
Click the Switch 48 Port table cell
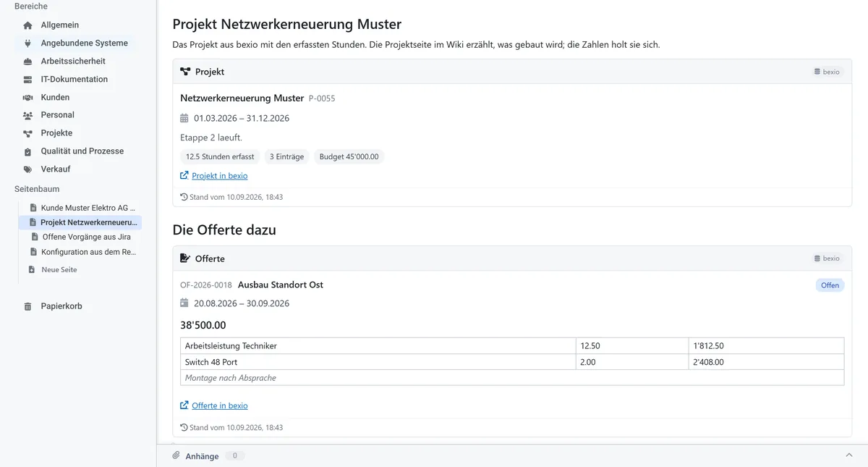(x=378, y=362)
